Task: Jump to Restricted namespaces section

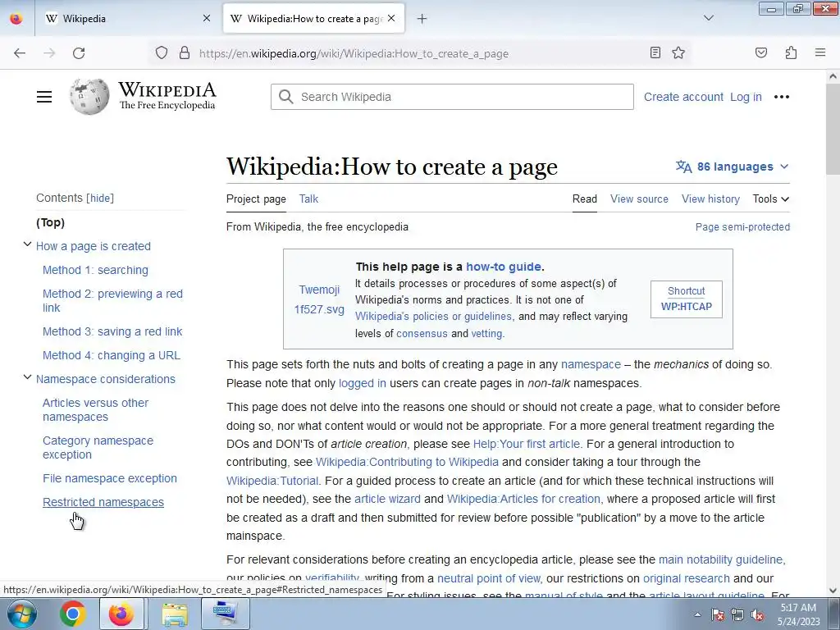Action: 103,502
